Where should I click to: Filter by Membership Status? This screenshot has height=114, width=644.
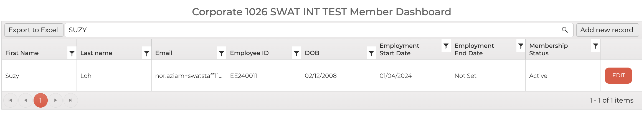tap(595, 46)
